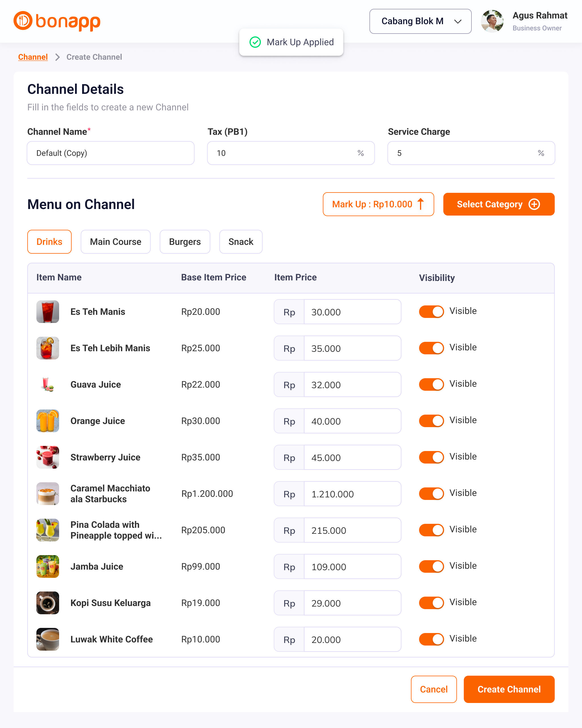Click the plus icon on Select Category
The height and width of the screenshot is (728, 582).
click(x=534, y=204)
